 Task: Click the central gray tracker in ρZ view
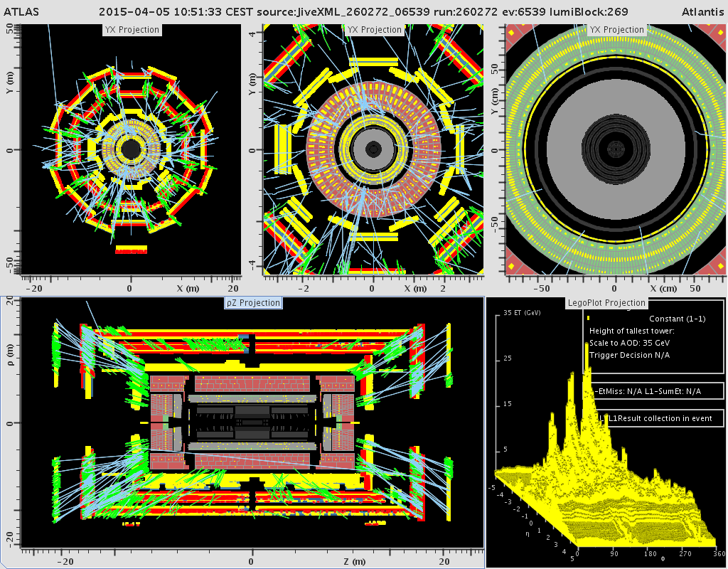(252, 422)
